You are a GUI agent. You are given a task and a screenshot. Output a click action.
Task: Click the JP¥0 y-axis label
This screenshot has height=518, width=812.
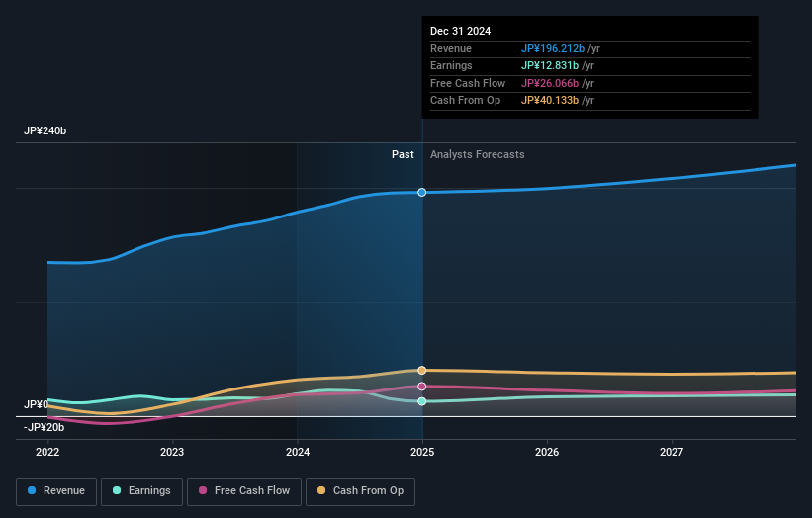tap(36, 404)
